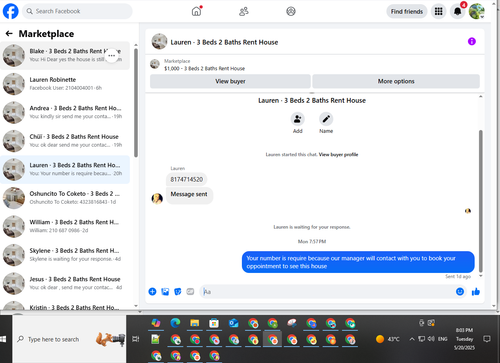Send a thumbs-up like
The image size is (500, 363).
click(x=476, y=292)
